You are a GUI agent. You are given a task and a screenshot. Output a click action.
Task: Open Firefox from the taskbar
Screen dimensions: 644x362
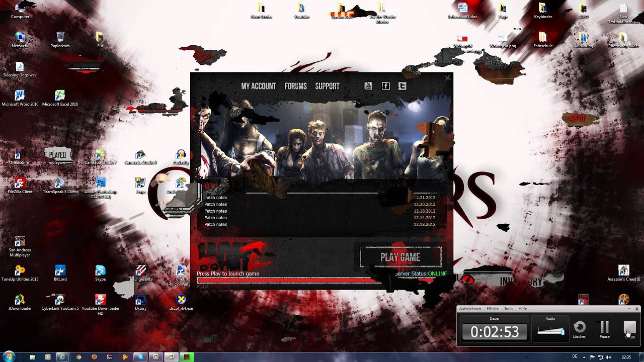pos(94,357)
